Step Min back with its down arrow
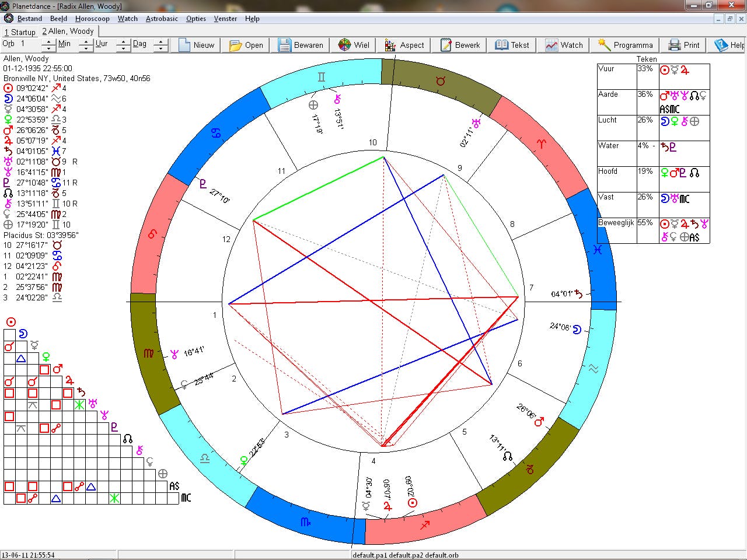The width and height of the screenshot is (747, 560). click(x=86, y=48)
